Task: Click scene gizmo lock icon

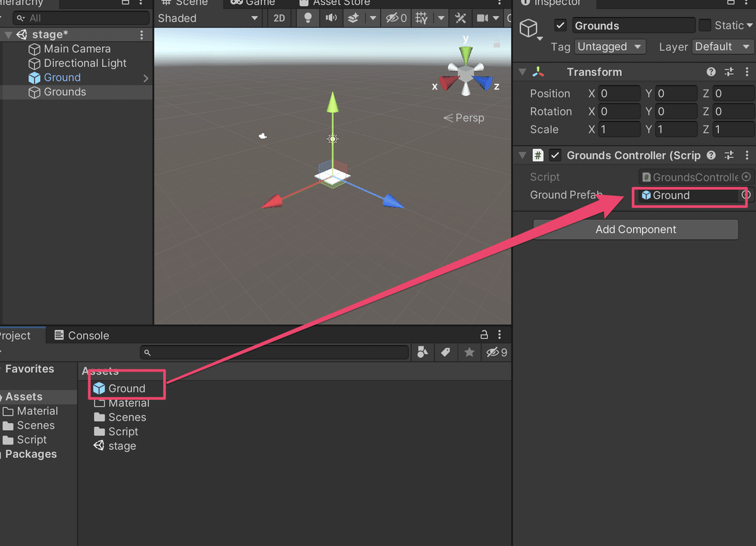Action: [496, 44]
